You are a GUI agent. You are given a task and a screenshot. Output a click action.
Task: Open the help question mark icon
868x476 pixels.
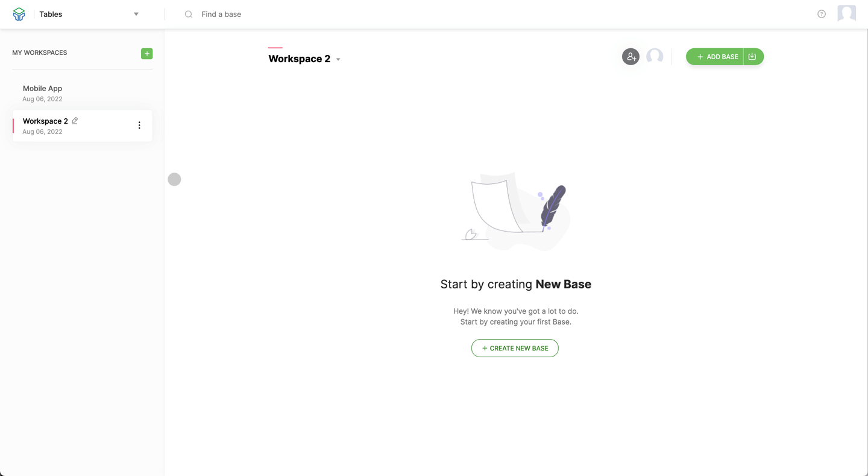pos(822,14)
